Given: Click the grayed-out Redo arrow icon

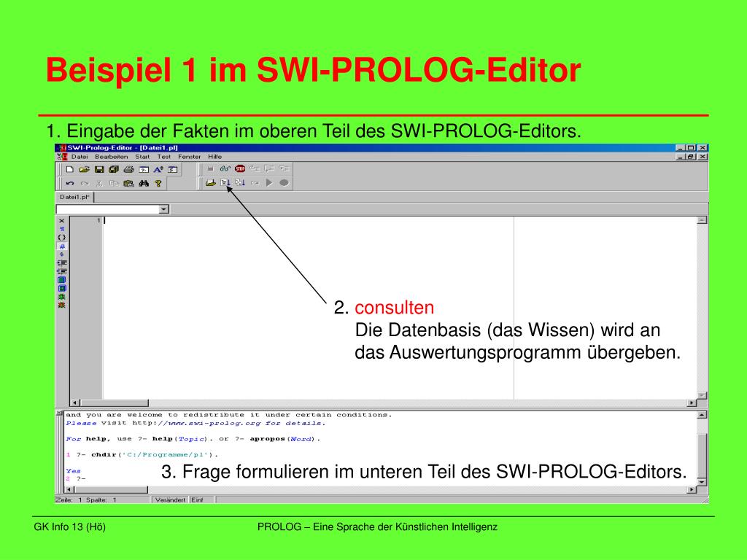Looking at the screenshot, I should coord(85,183).
